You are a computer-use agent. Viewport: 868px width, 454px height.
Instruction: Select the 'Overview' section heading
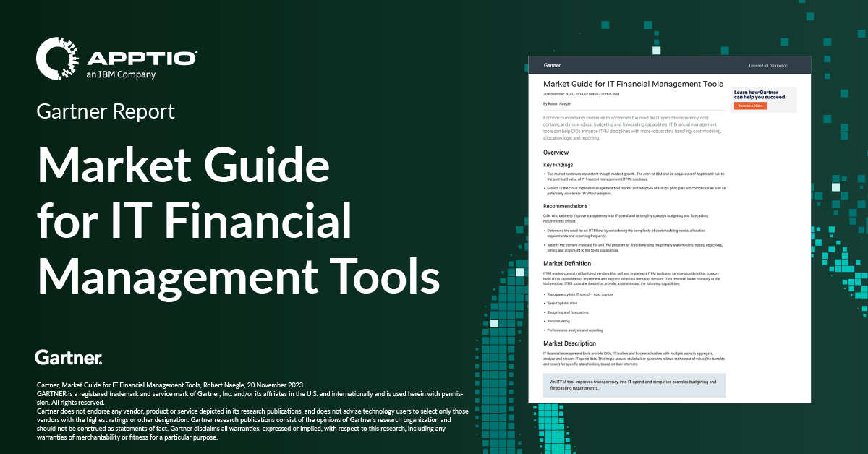[556, 153]
